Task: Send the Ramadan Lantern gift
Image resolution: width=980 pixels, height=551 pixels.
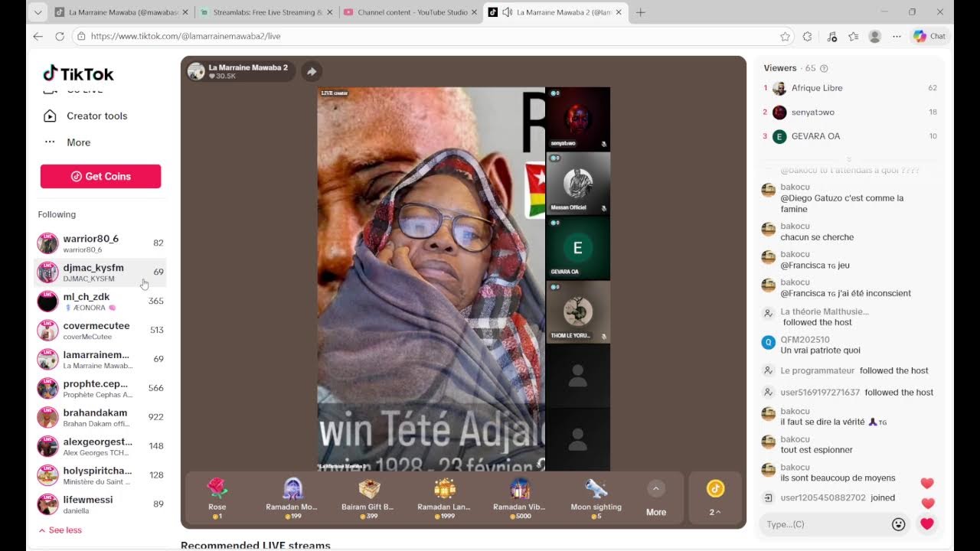Action: click(x=444, y=499)
